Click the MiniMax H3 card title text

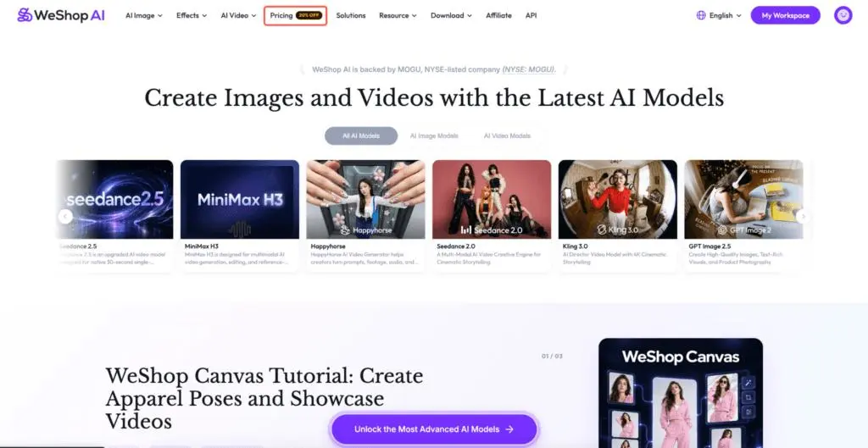[x=202, y=246]
